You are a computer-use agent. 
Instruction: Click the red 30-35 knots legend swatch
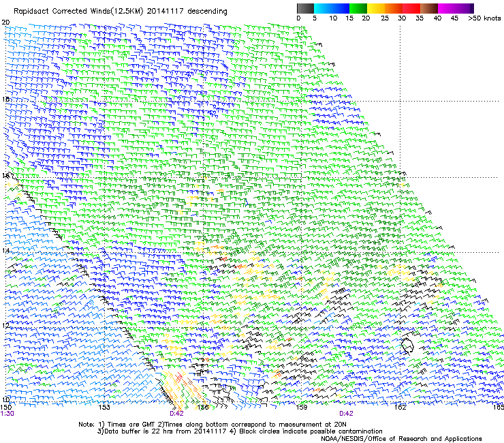[411, 8]
